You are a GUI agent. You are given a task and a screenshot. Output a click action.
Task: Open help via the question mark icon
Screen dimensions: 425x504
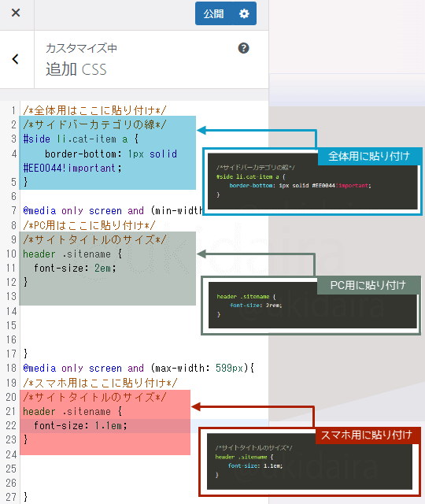(243, 48)
